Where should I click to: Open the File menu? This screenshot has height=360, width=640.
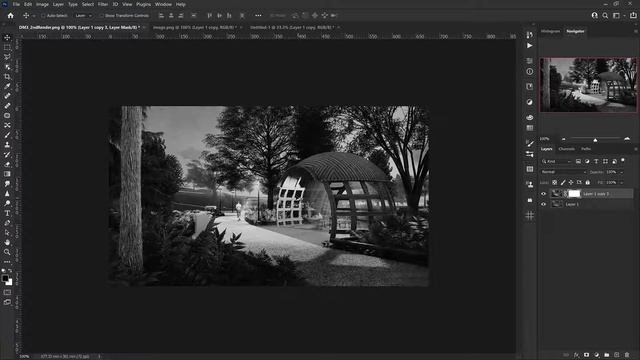16,4
